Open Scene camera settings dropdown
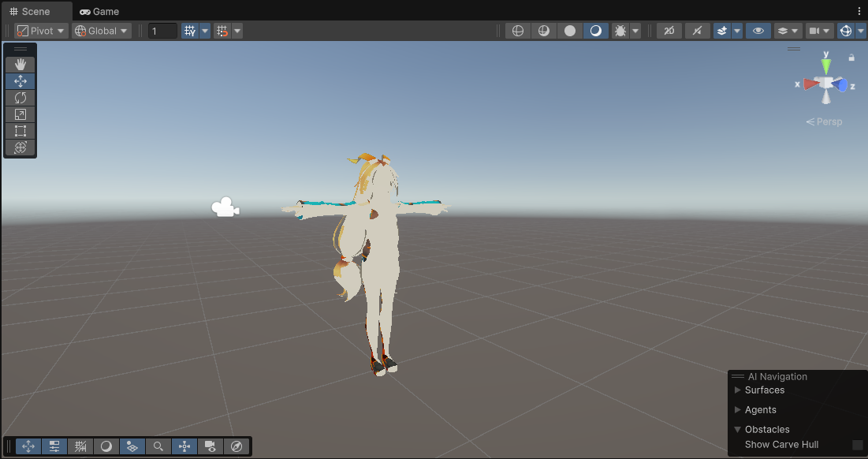Image resolution: width=868 pixels, height=459 pixels. click(819, 31)
